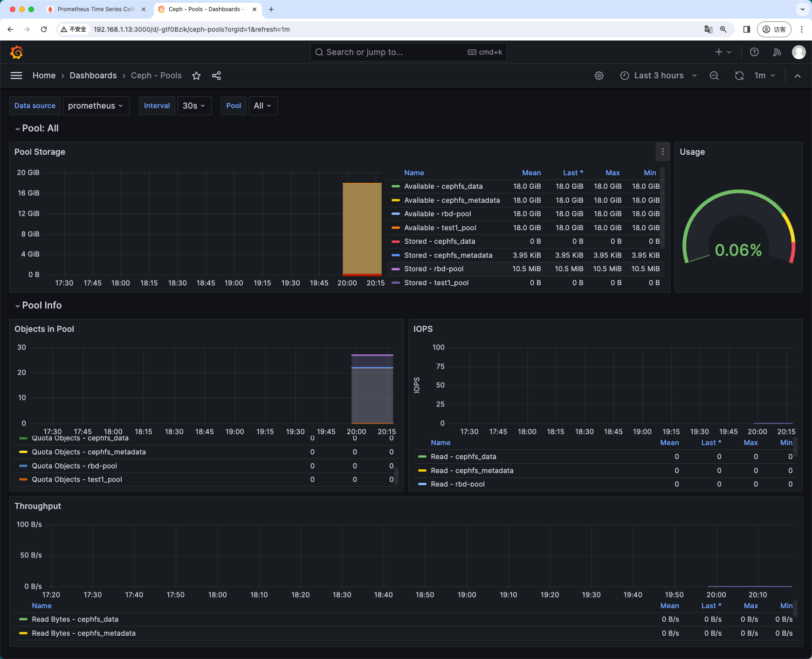Toggle Available - cephfs_data series
This screenshot has height=659, width=812.
443,186
